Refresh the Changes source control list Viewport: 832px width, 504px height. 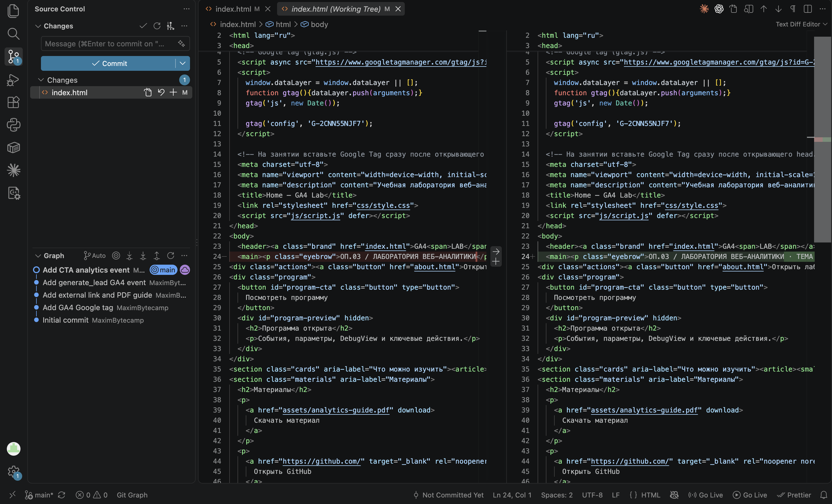pyautogui.click(x=157, y=26)
